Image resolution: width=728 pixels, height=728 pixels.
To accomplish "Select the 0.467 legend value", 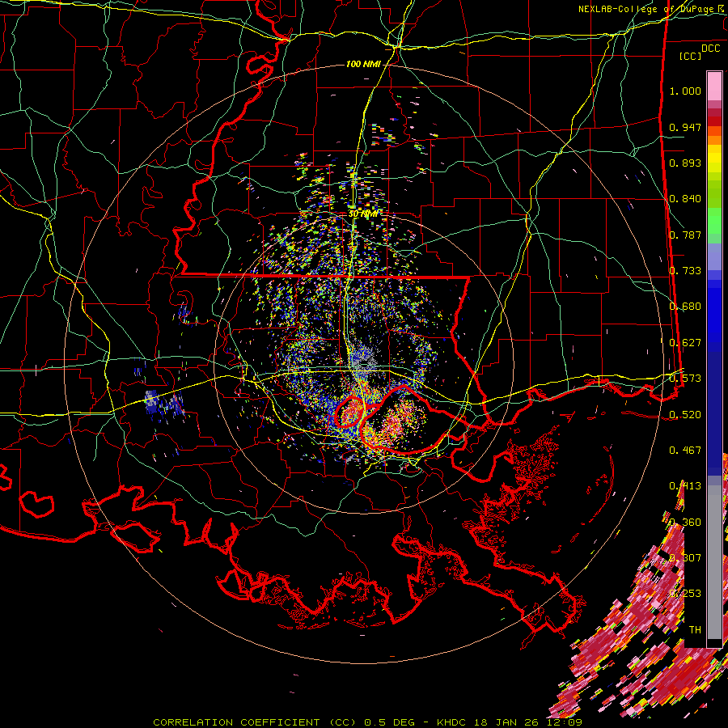I will click(685, 451).
